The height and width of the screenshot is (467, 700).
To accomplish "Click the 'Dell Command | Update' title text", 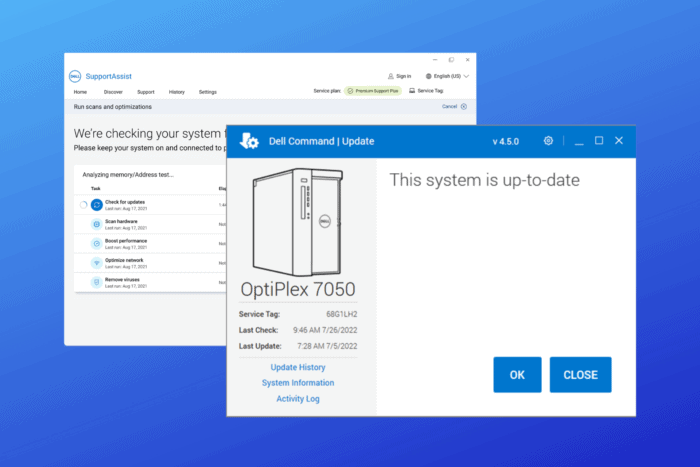I will [321, 142].
